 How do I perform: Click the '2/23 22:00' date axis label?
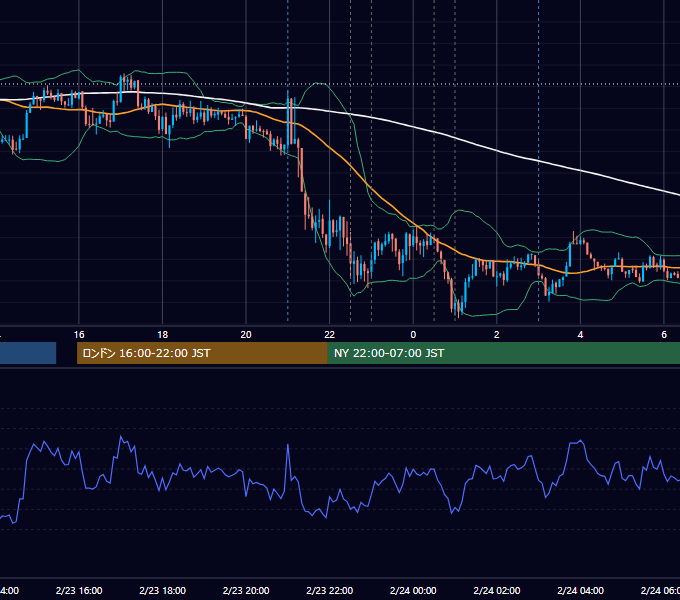330,590
